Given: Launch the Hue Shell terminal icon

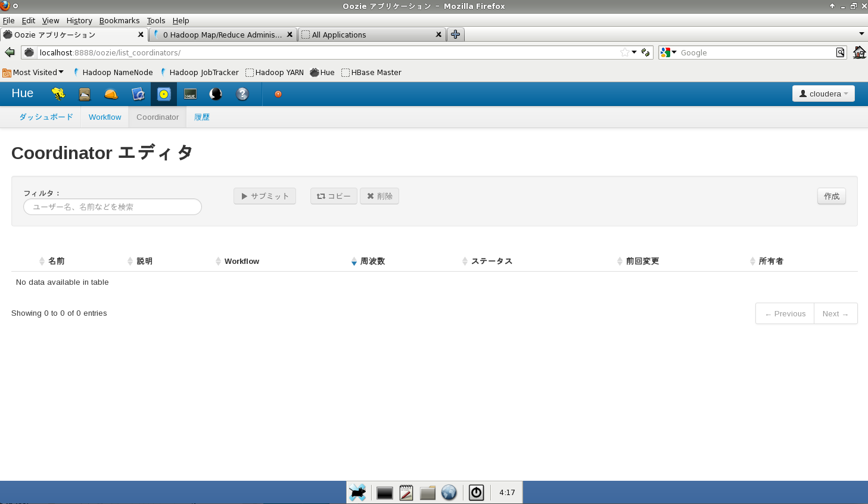Looking at the screenshot, I should point(190,94).
